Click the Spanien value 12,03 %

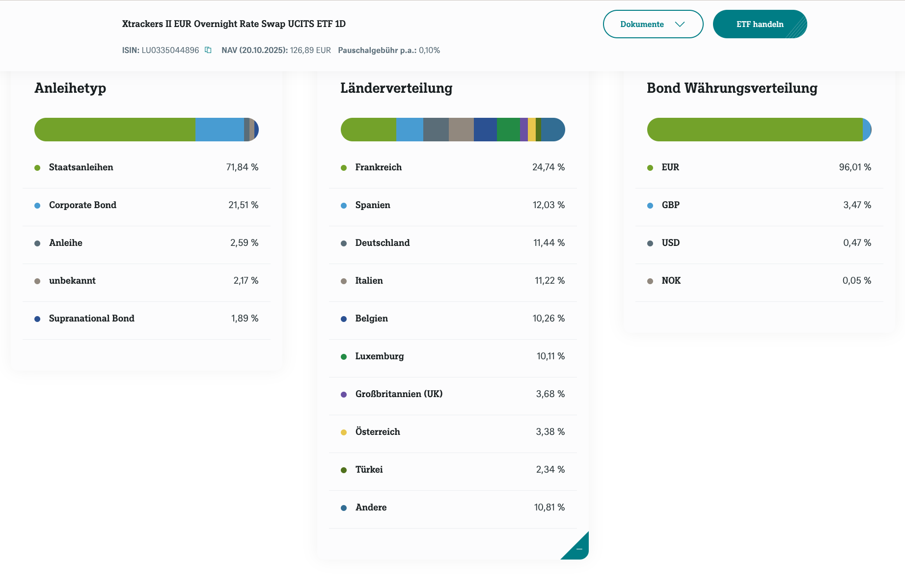pos(549,205)
